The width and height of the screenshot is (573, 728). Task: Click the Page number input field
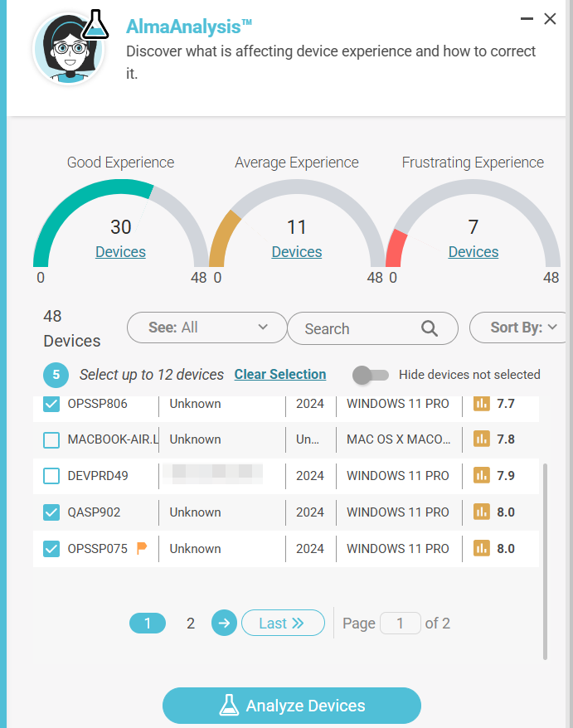pos(401,624)
